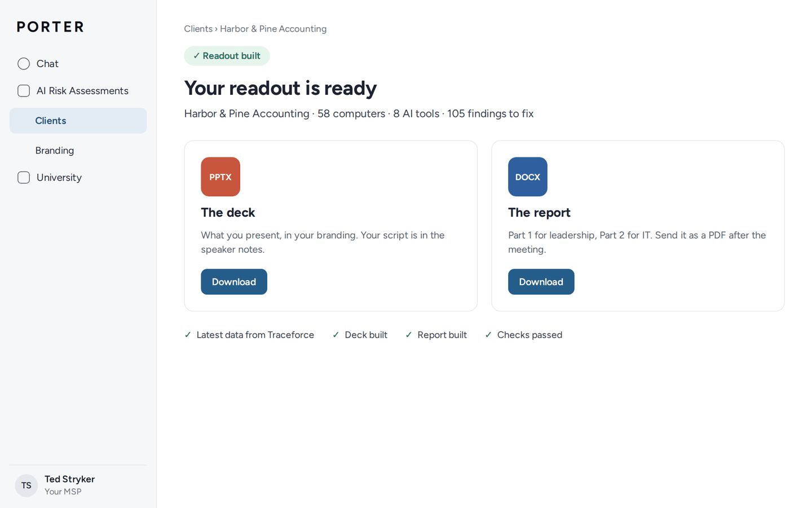Click the Latest data from Traceforce status
The width and height of the screenshot is (812, 508).
pyautogui.click(x=249, y=335)
